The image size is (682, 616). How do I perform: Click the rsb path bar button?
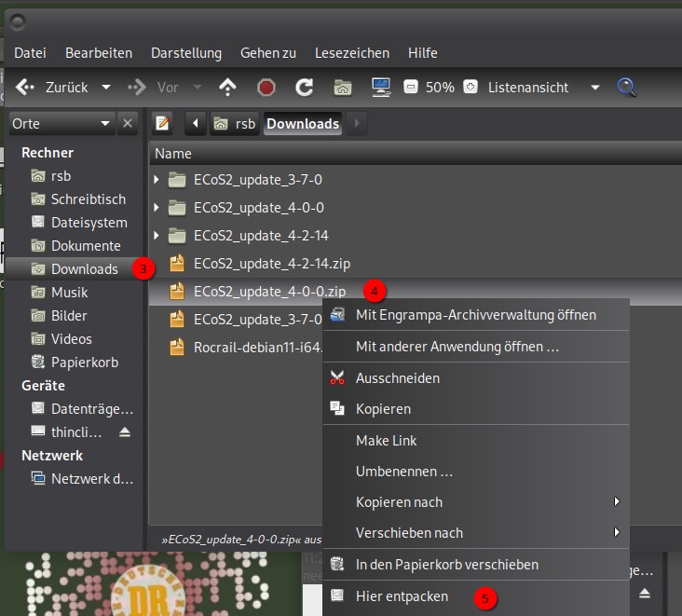234,123
